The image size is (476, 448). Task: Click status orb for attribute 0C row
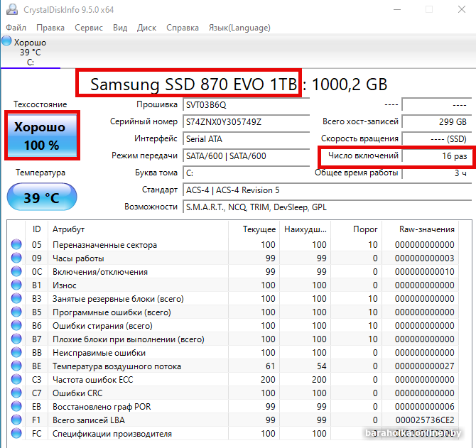click(16, 271)
